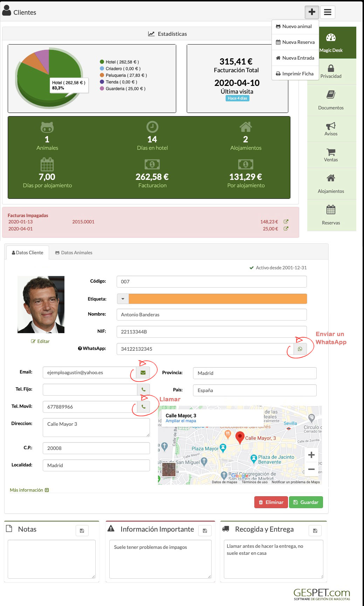Viewport: 364px width, 606px height.
Task: Click into the Nombre input field
Action: pos(212,315)
